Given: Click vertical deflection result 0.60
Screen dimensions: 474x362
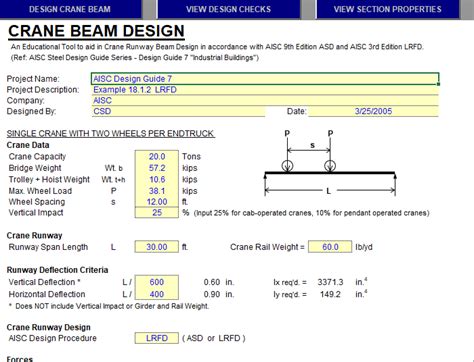Looking at the screenshot, I should coord(212,282).
